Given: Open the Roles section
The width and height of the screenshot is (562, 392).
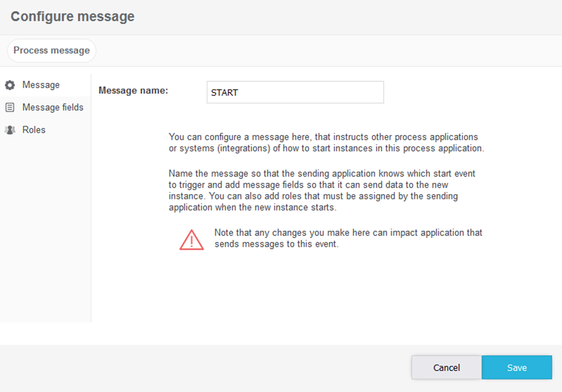Looking at the screenshot, I should 33,130.
